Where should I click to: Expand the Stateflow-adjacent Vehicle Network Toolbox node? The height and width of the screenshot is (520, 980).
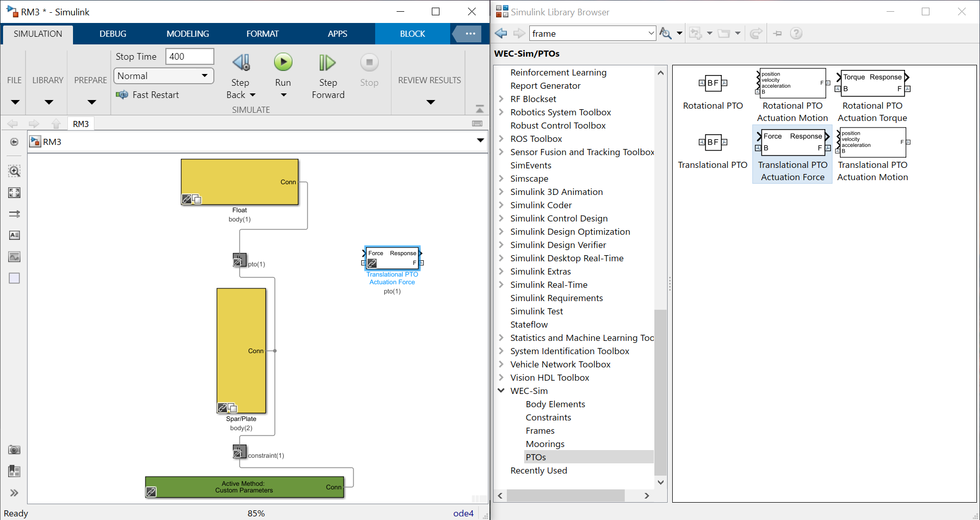click(x=501, y=364)
